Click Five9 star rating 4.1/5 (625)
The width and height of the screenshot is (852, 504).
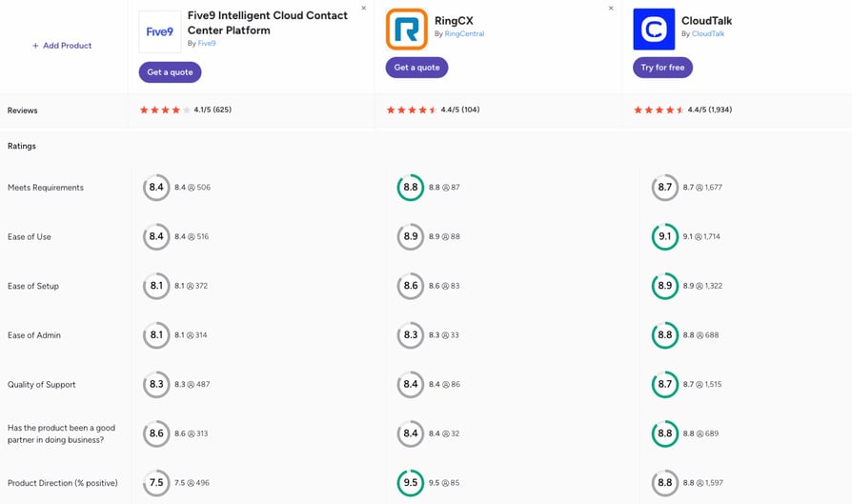tap(185, 110)
